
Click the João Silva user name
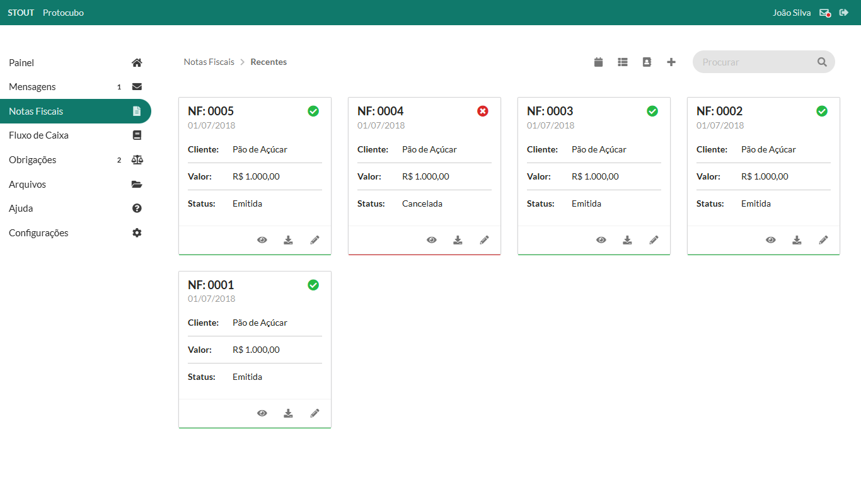pos(792,13)
